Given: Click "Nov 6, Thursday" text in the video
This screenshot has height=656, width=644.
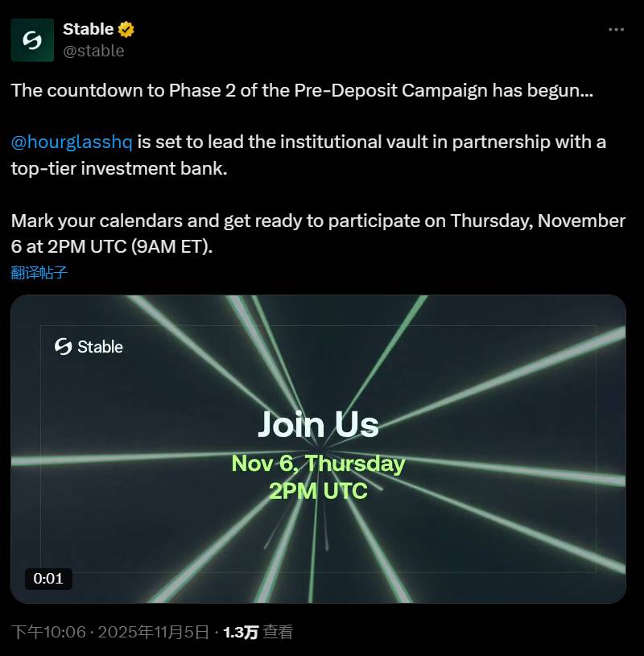Looking at the screenshot, I should click(318, 464).
